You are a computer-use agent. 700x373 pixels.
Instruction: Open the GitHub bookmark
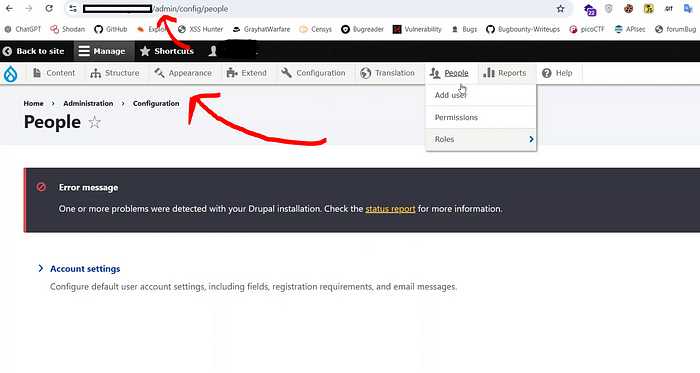click(111, 29)
